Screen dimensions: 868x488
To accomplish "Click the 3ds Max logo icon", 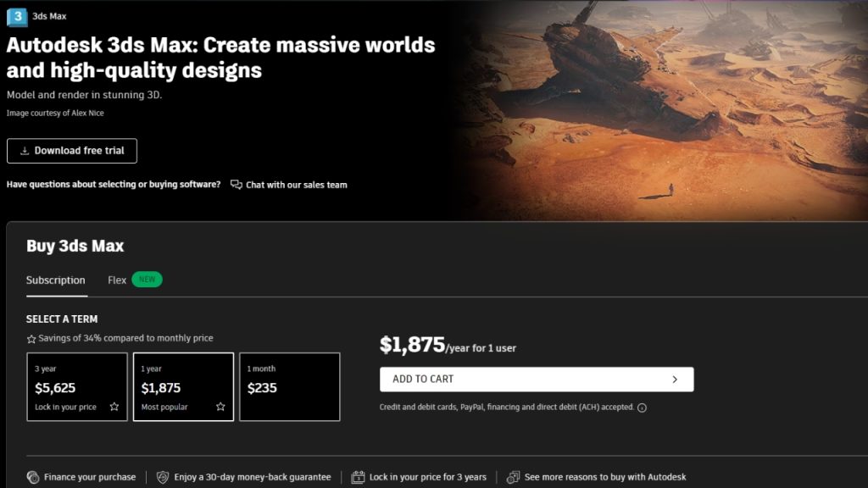I will (x=17, y=16).
